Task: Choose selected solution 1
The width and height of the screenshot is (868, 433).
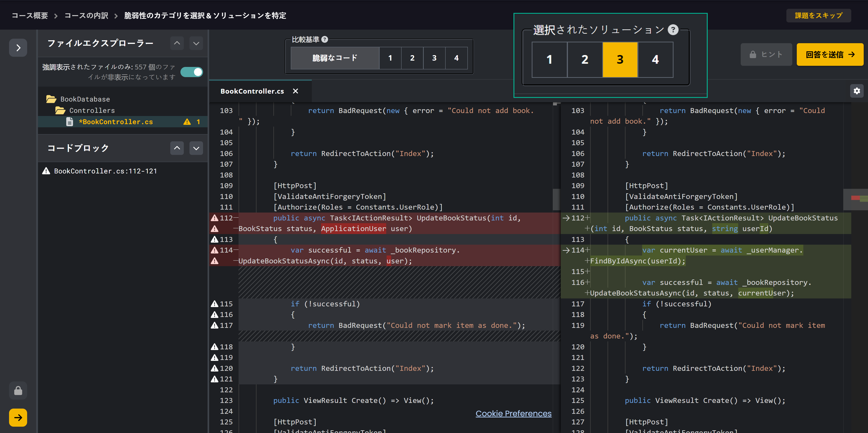Action: [550, 60]
